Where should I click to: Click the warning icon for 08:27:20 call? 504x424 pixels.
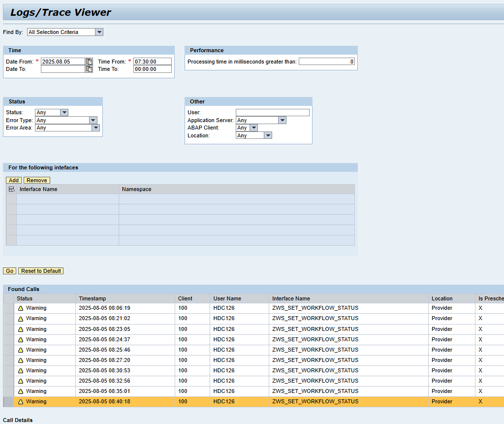point(21,360)
